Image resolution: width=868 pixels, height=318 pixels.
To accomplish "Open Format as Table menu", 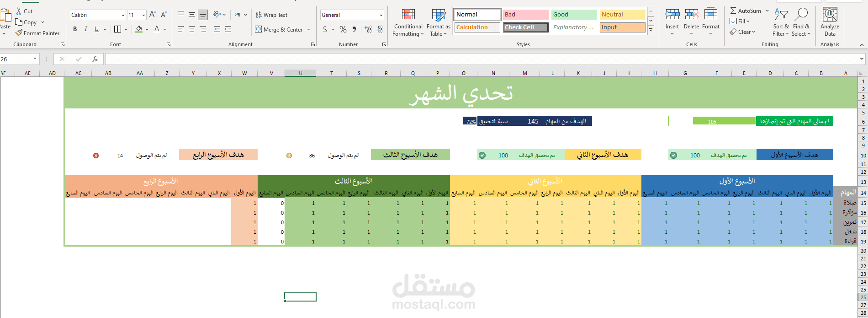I will tap(439, 22).
